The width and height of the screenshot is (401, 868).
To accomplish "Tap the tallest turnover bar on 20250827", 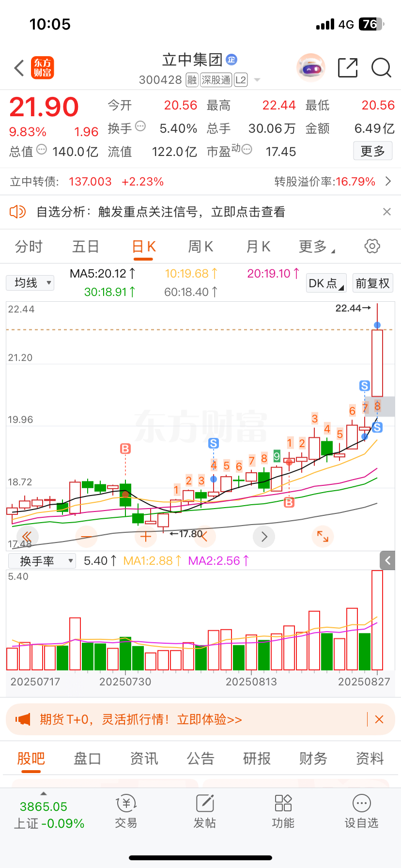I will point(377,620).
